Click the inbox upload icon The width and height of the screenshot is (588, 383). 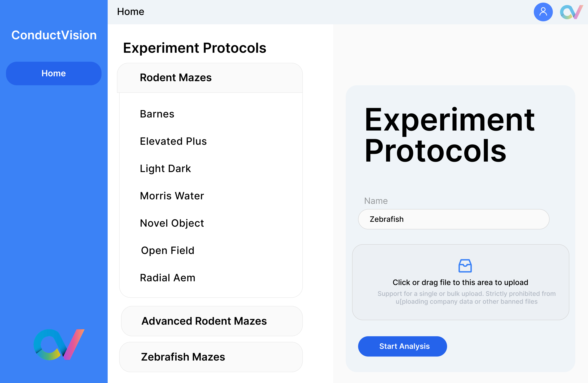pyautogui.click(x=465, y=266)
